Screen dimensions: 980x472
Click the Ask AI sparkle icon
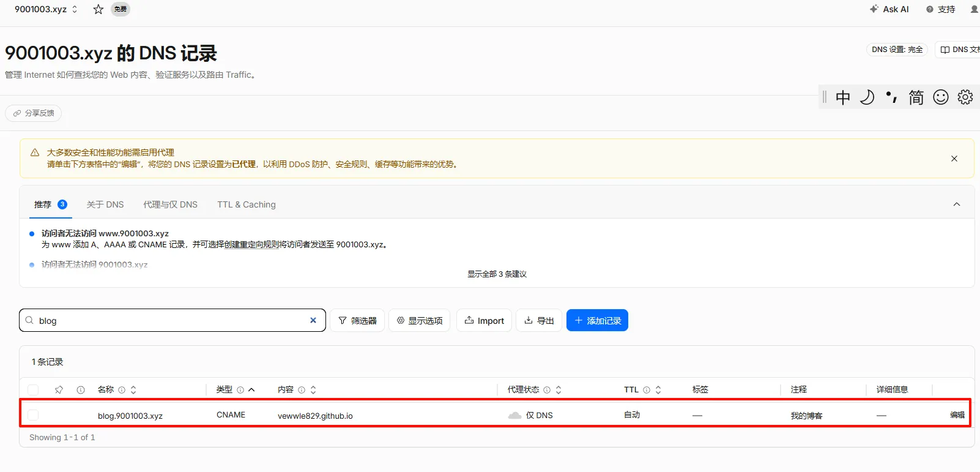[x=874, y=9]
